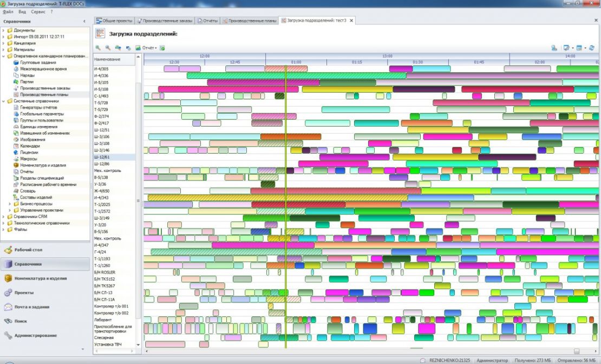The width and height of the screenshot is (601, 364).
Task: Select Глобальные параметры tree item
Action: [42, 114]
